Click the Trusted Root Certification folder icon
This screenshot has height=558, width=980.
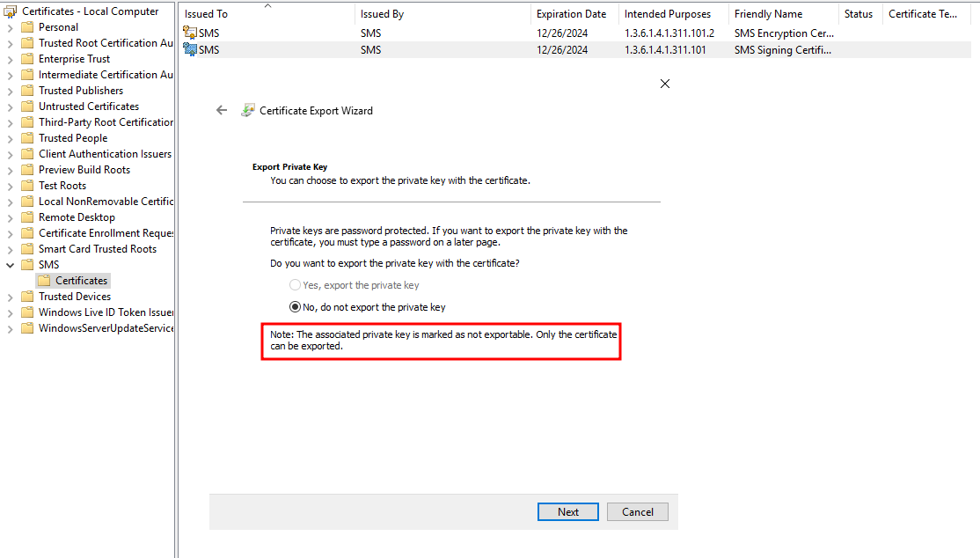27,42
